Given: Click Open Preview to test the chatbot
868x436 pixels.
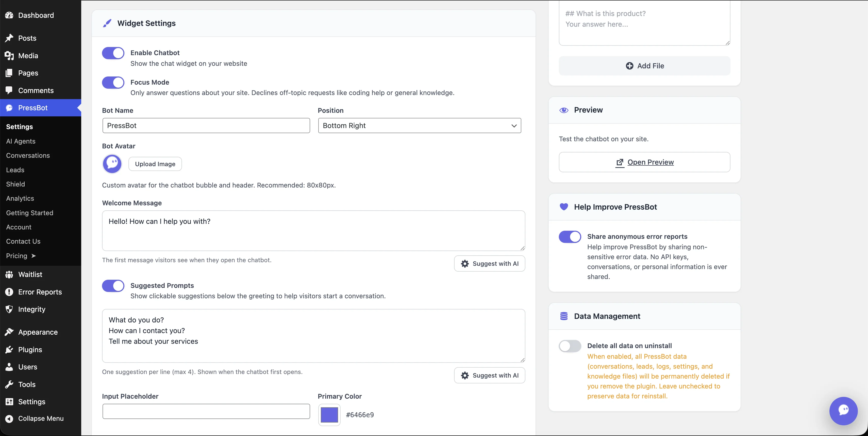Looking at the screenshot, I should click(644, 162).
